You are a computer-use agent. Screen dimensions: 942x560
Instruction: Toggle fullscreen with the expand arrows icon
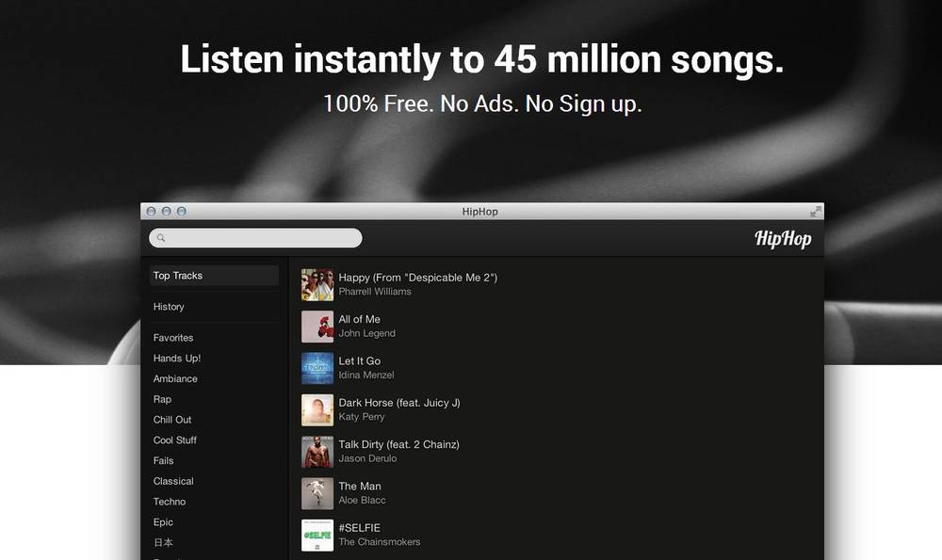(x=815, y=211)
